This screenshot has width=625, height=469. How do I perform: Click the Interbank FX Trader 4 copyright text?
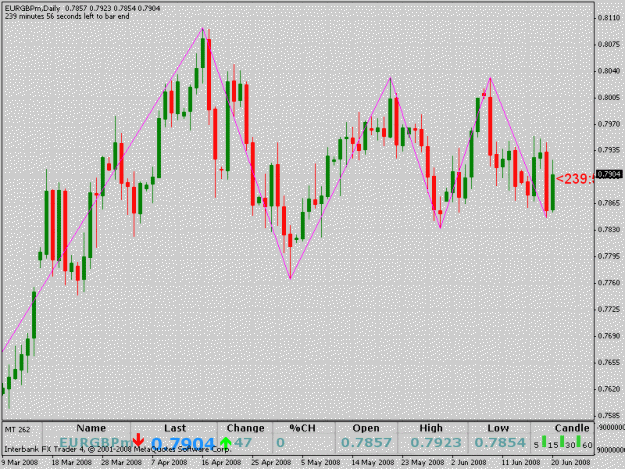click(117, 449)
